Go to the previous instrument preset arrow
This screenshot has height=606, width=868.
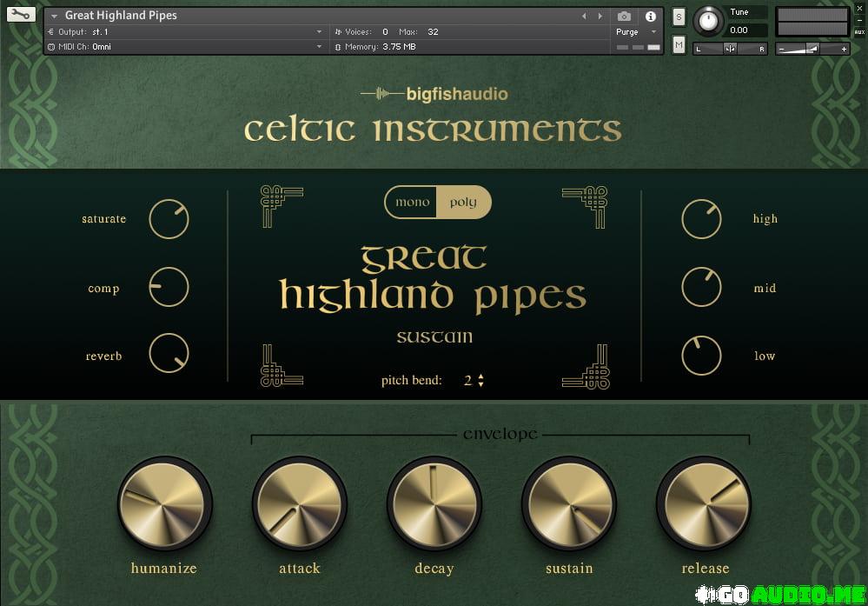coord(584,17)
